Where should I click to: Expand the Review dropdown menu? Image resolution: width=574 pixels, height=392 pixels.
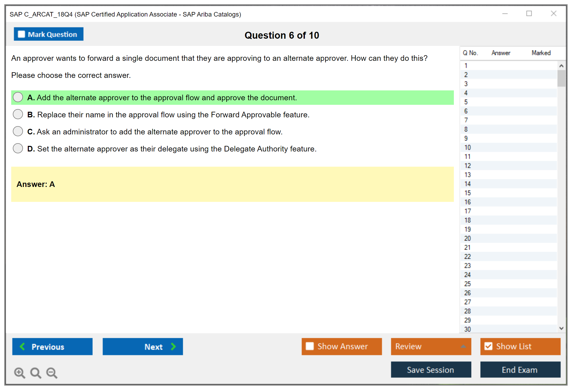(463, 346)
